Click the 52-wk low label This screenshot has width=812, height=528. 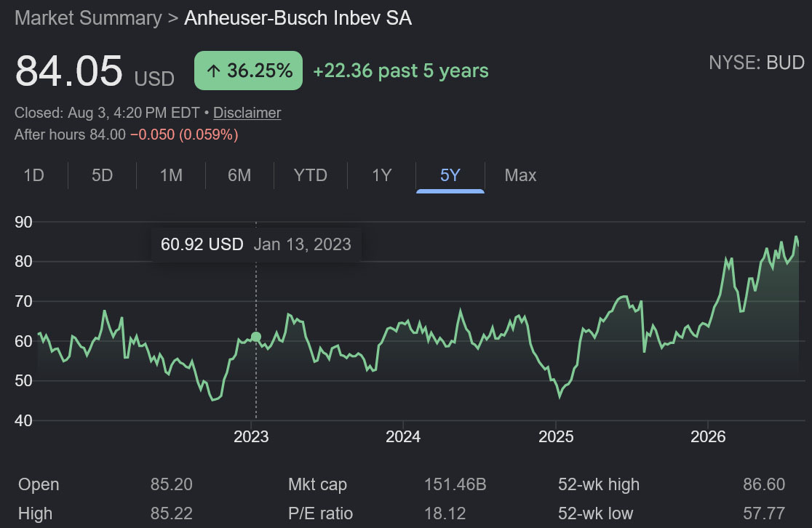pyautogui.click(x=595, y=513)
